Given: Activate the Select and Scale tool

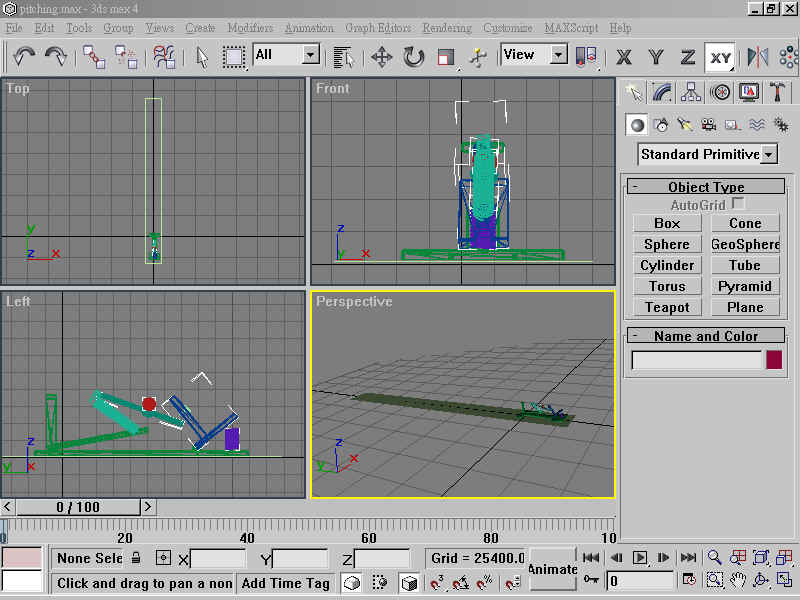Looking at the screenshot, I should coord(445,57).
